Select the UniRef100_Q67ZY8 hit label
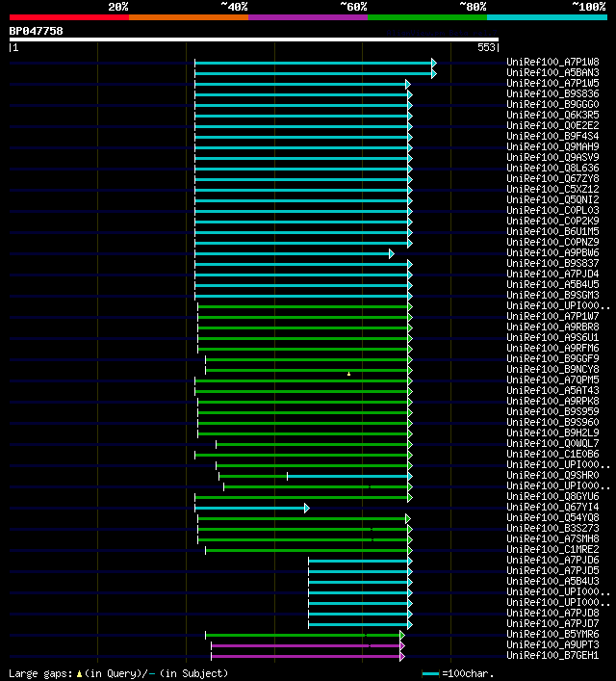The image size is (616, 681). pyautogui.click(x=552, y=178)
